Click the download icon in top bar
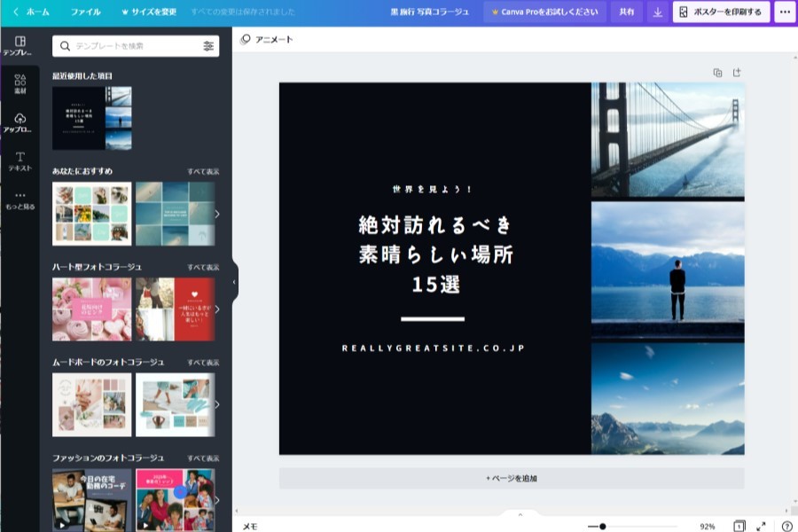Viewport: 798px width, 532px height. (x=657, y=12)
